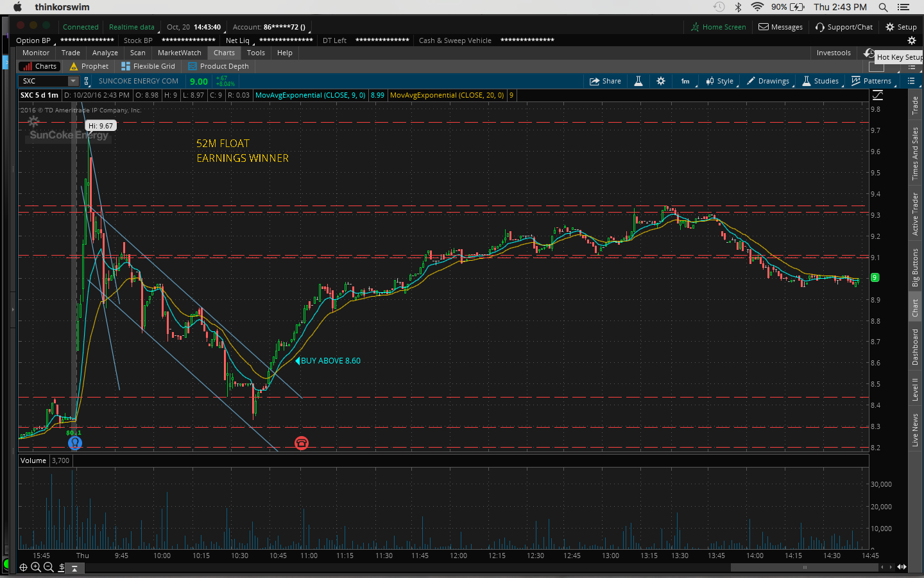Image resolution: width=924 pixels, height=578 pixels.
Task: Switch to the Analyze tab
Action: coord(105,53)
